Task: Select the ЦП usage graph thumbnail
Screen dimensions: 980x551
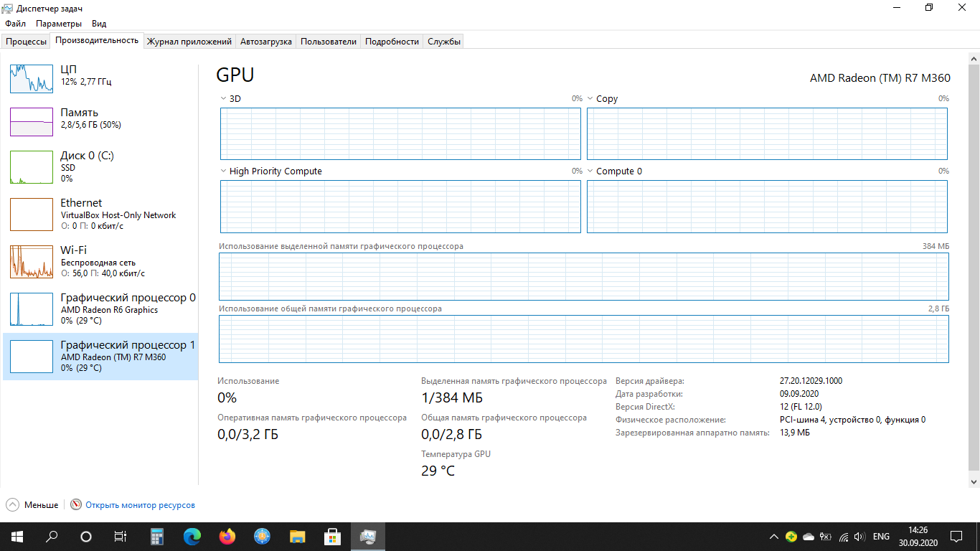Action: 32,78
